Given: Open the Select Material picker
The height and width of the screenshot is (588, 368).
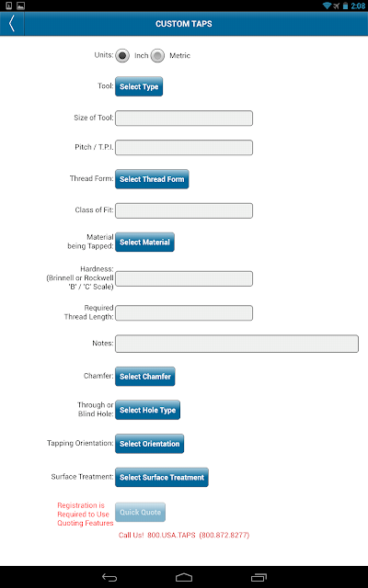Looking at the screenshot, I should pos(144,243).
